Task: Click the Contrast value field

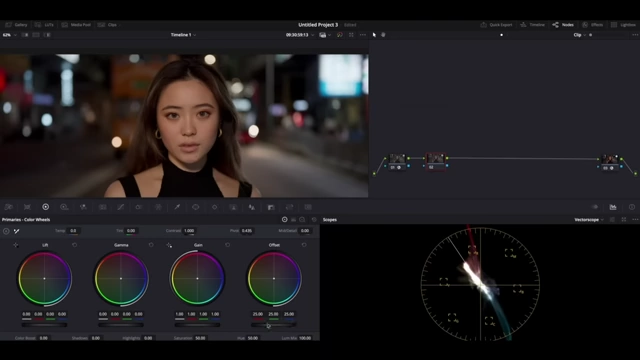Action: point(189,231)
